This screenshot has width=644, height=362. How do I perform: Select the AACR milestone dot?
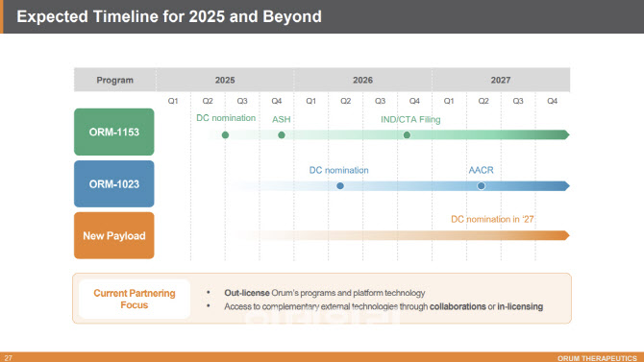click(481, 186)
